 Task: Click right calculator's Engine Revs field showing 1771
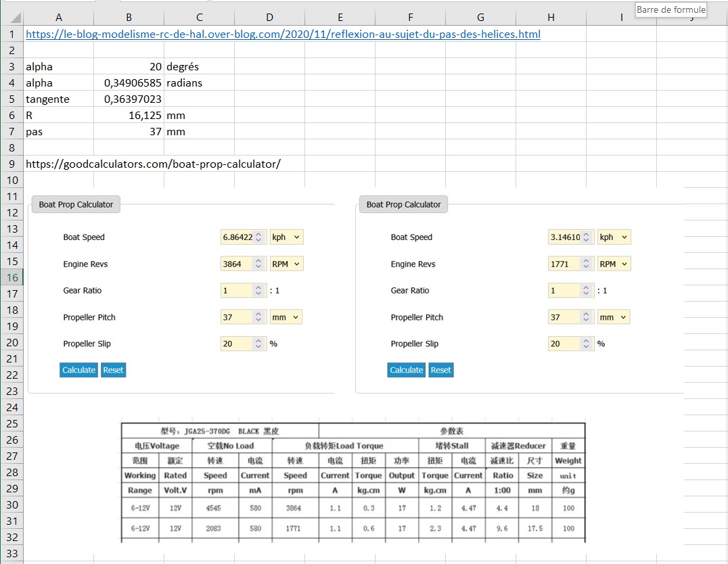(x=564, y=264)
